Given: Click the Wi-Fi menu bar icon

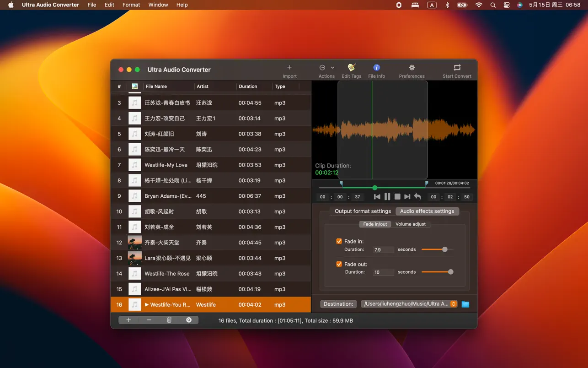Looking at the screenshot, I should tap(479, 5).
